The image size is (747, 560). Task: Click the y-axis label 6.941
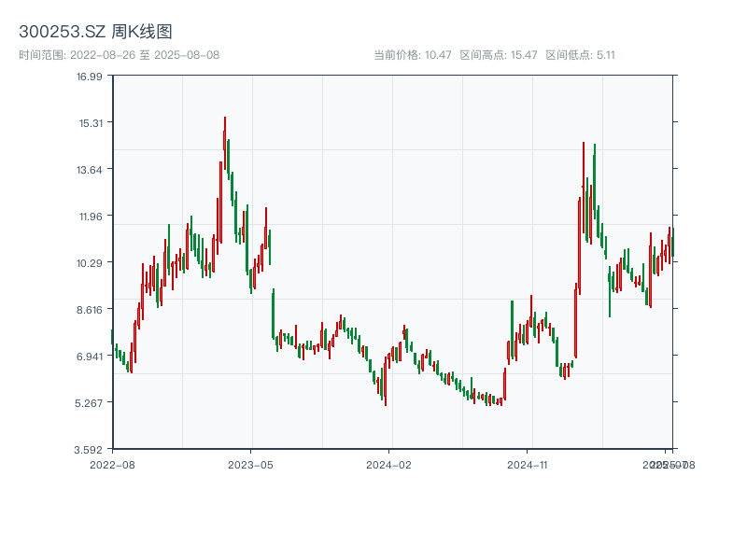tap(90, 357)
